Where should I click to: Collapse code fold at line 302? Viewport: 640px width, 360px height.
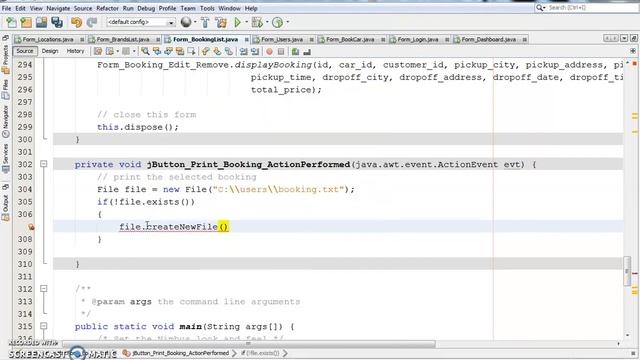click(44, 164)
